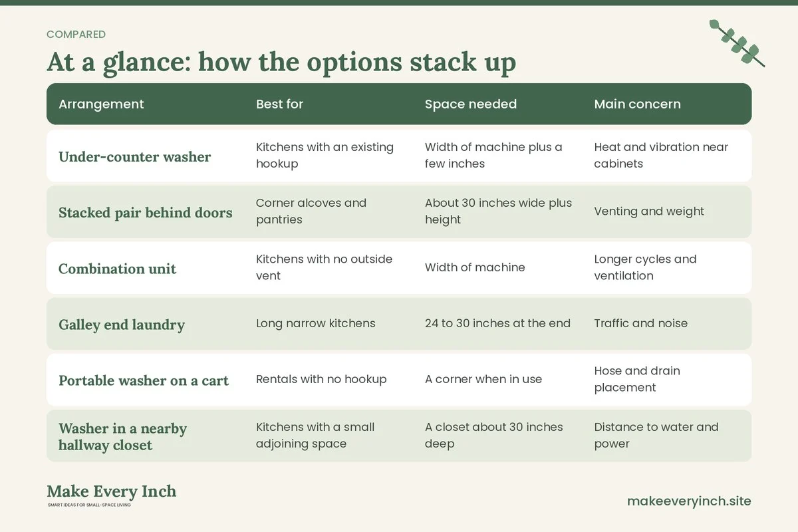Select the Traffic and noise cell
This screenshot has width=798, height=532.
[x=641, y=323]
